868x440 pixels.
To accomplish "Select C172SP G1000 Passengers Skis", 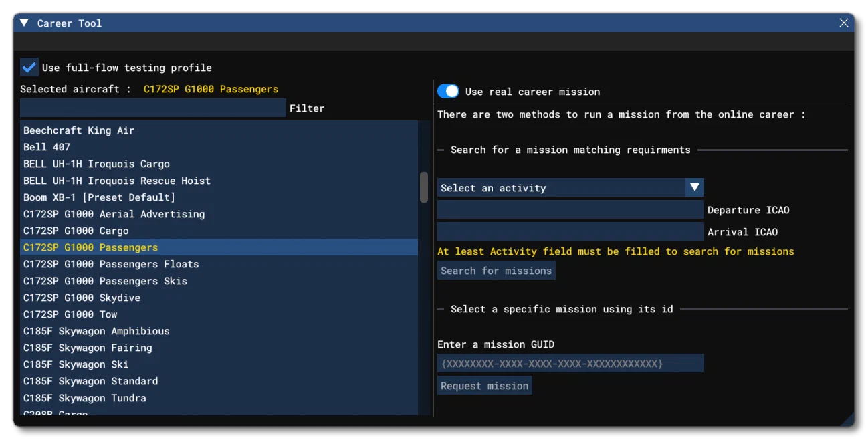I will pos(219,281).
